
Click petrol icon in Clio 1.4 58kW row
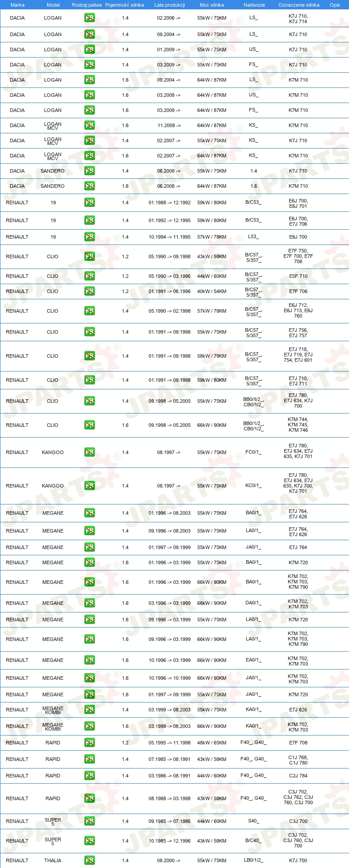90,356
